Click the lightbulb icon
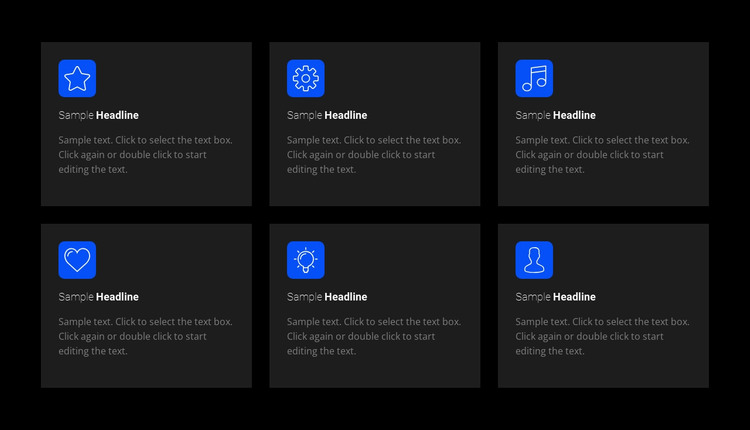Image resolution: width=750 pixels, height=430 pixels. (x=306, y=260)
